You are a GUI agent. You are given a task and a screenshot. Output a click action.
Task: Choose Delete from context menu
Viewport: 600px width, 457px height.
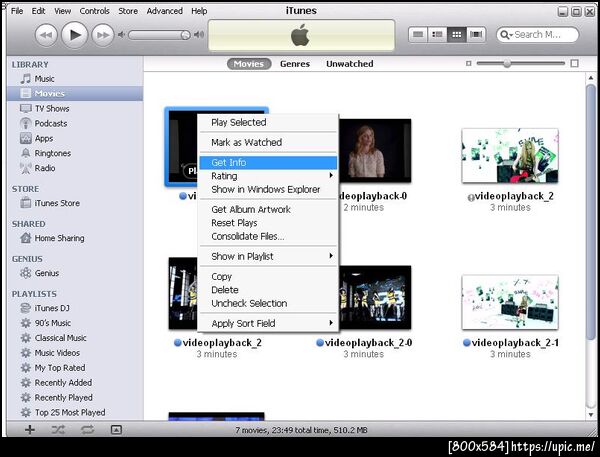coord(268,290)
